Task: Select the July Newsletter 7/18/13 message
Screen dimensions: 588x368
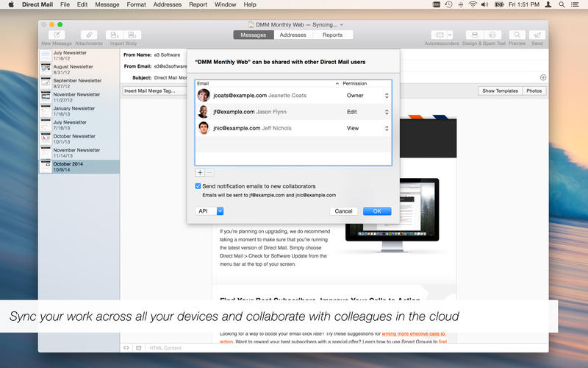Action: tap(79, 125)
